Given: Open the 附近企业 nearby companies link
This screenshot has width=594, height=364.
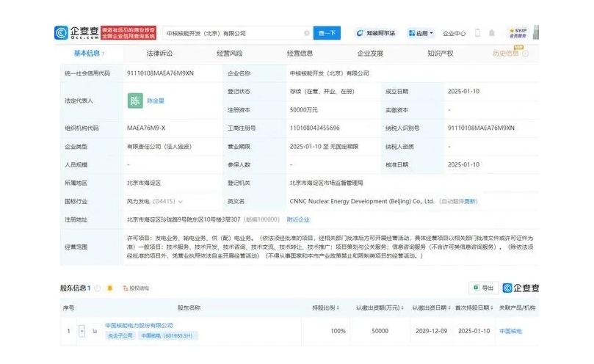Looking at the screenshot, I should (x=297, y=219).
